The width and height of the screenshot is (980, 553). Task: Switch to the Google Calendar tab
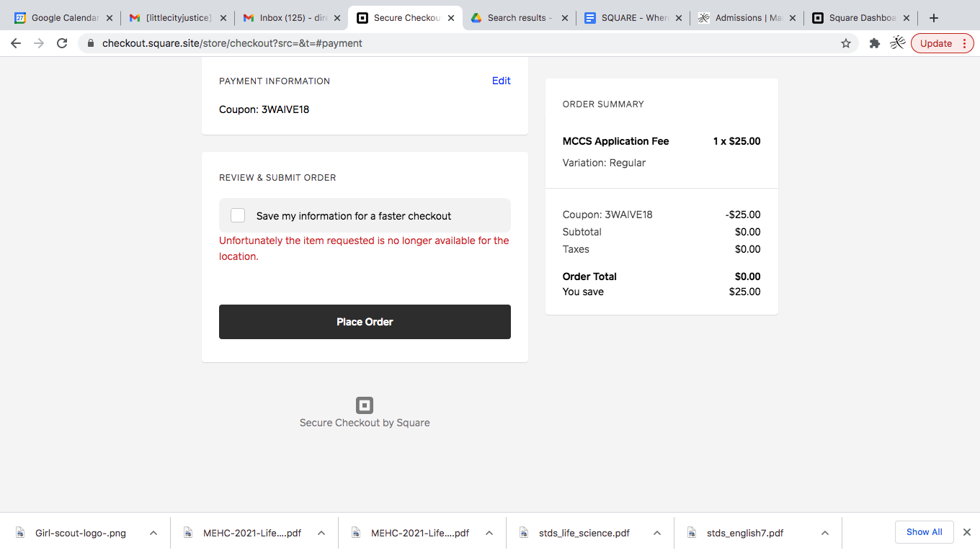(x=63, y=18)
